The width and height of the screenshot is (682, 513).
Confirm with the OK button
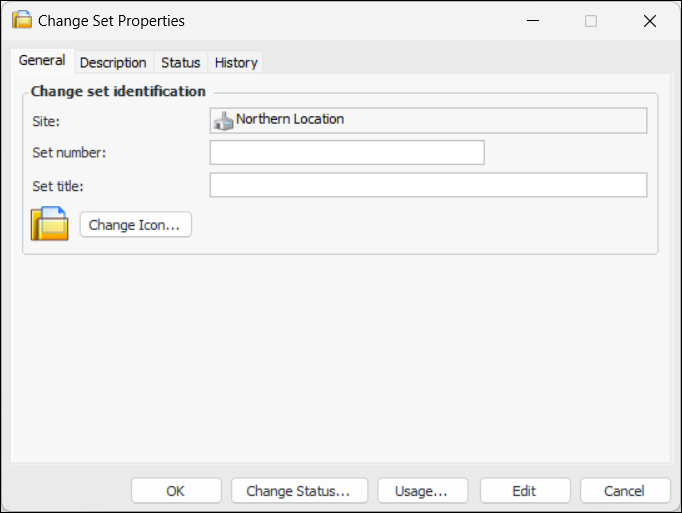pos(176,491)
